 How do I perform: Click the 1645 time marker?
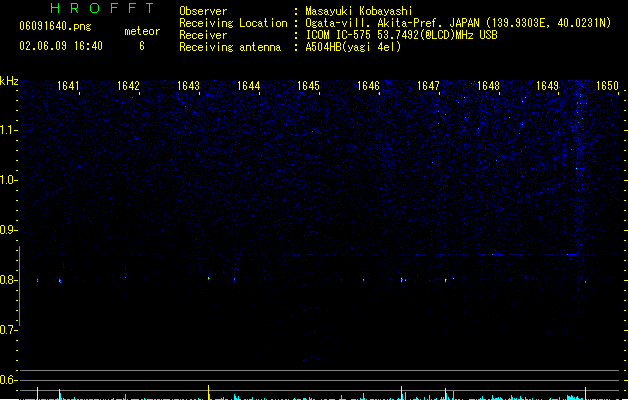[x=308, y=86]
